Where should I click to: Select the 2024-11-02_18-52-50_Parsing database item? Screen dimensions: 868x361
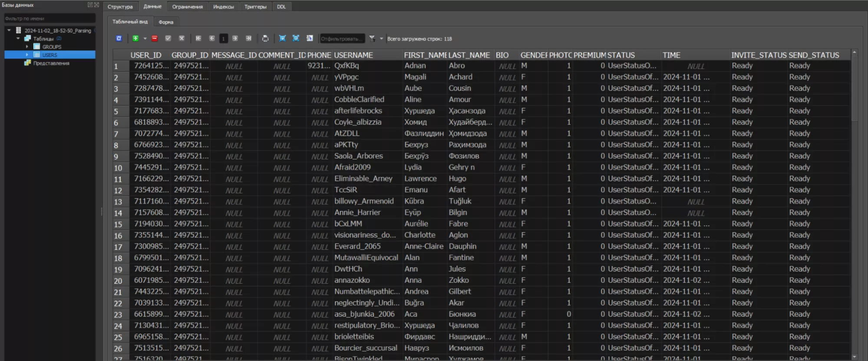click(58, 31)
